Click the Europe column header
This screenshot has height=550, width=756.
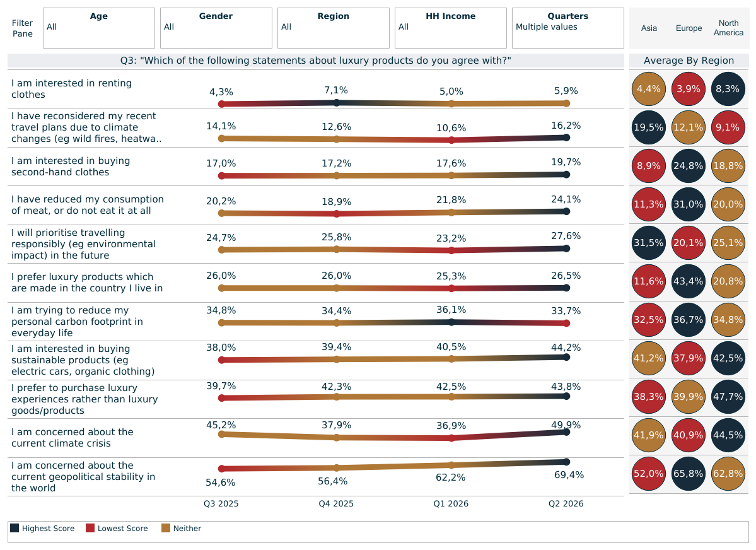[689, 28]
